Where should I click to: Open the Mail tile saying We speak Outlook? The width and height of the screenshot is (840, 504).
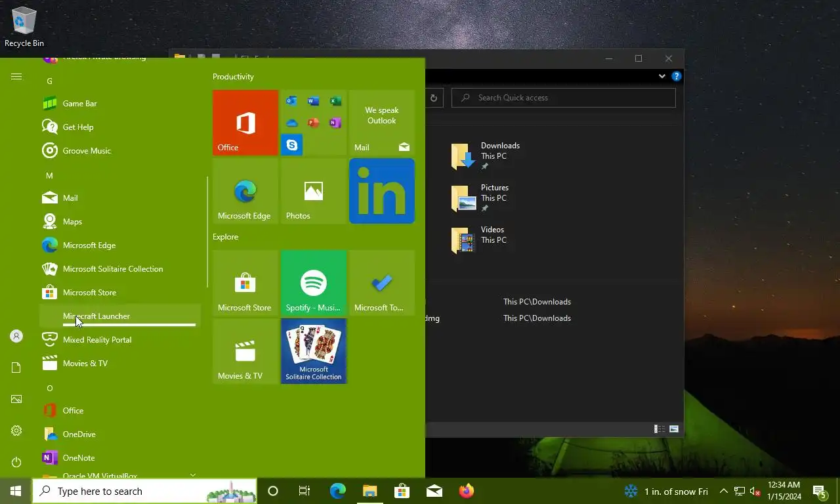(382, 123)
